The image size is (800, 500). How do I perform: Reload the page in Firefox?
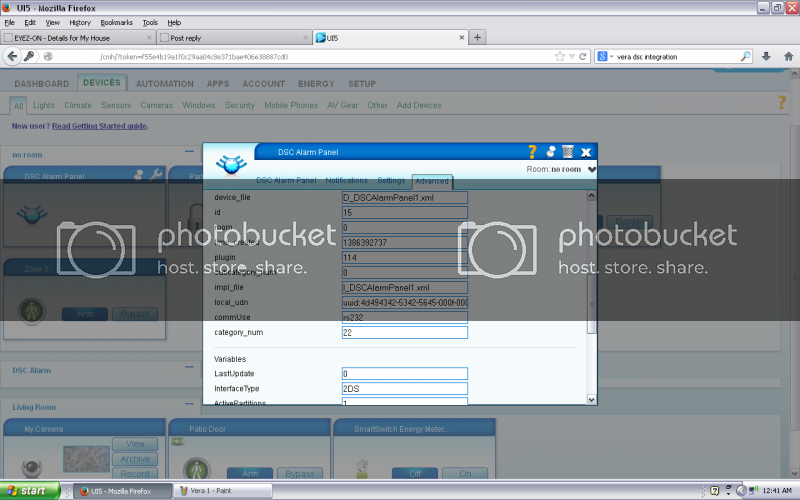click(x=583, y=57)
